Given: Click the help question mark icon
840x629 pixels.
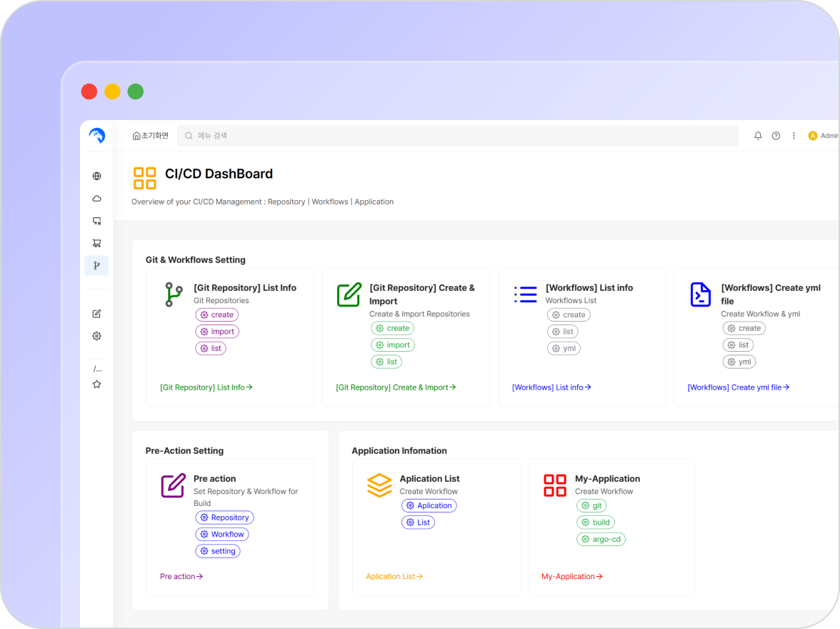Looking at the screenshot, I should pyautogui.click(x=776, y=136).
